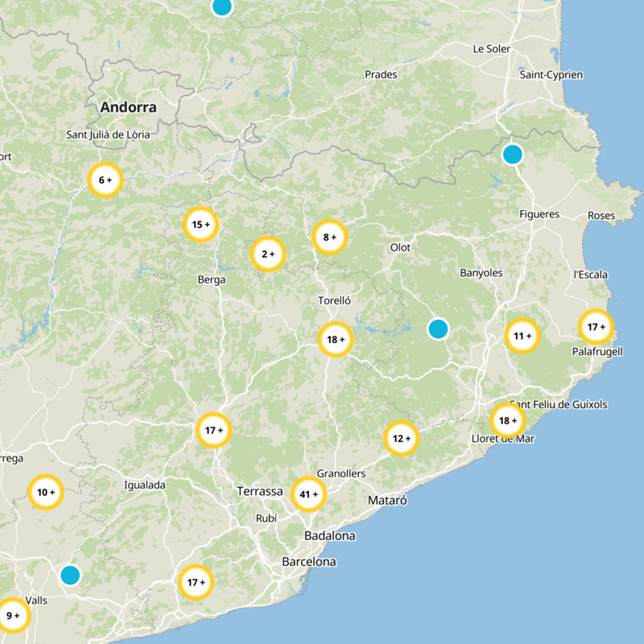Click the Igualada town label
This screenshot has width=644, height=644.
(x=145, y=485)
